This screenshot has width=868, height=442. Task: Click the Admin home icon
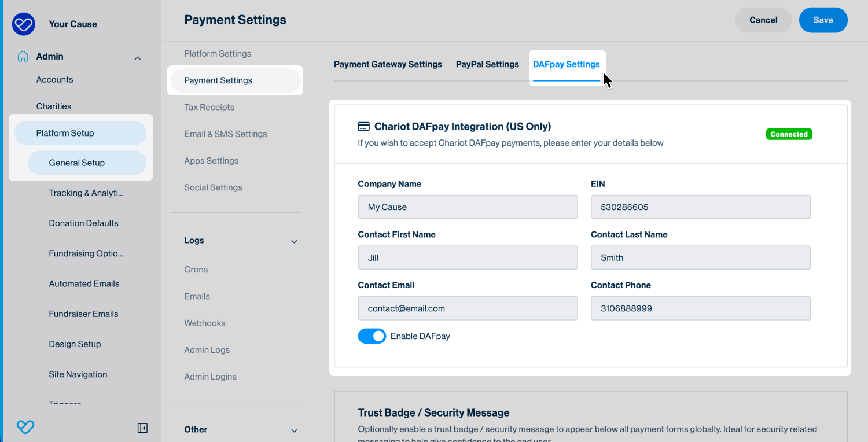pos(23,57)
